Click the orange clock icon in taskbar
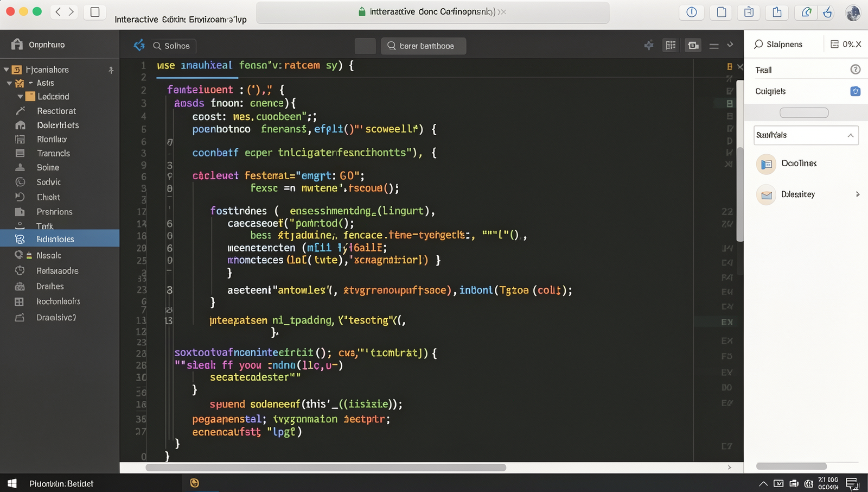 coord(194,483)
